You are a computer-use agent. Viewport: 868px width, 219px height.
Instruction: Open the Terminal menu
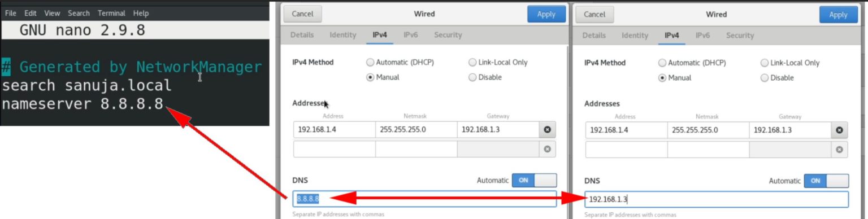112,13
